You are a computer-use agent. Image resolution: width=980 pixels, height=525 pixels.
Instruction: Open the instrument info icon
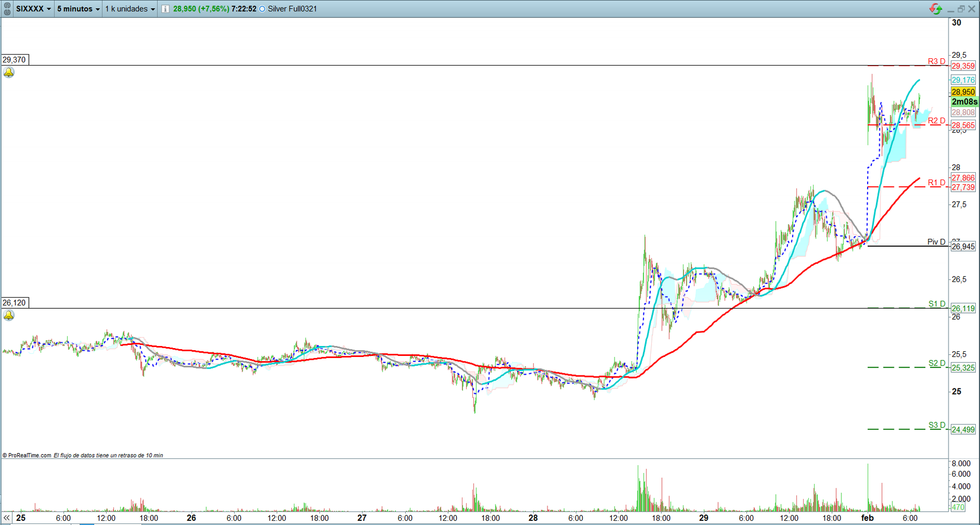click(165, 9)
